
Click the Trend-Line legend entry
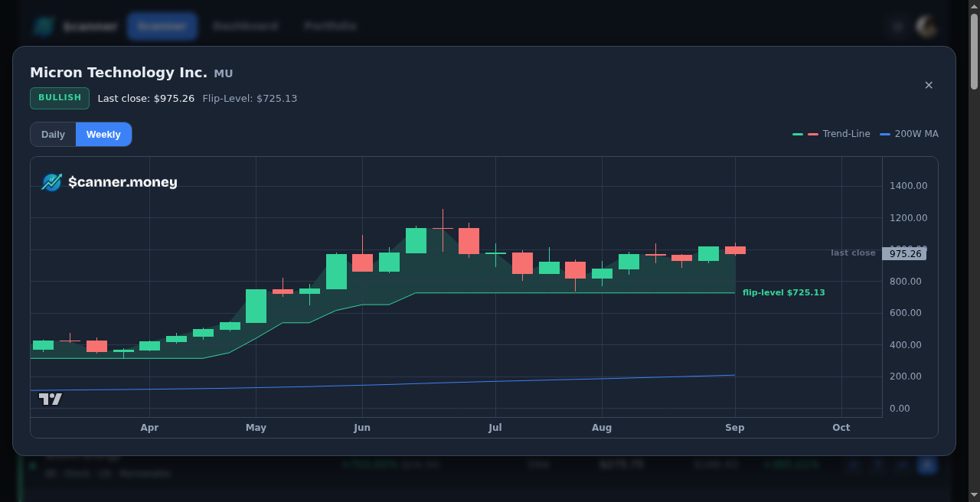coord(831,134)
